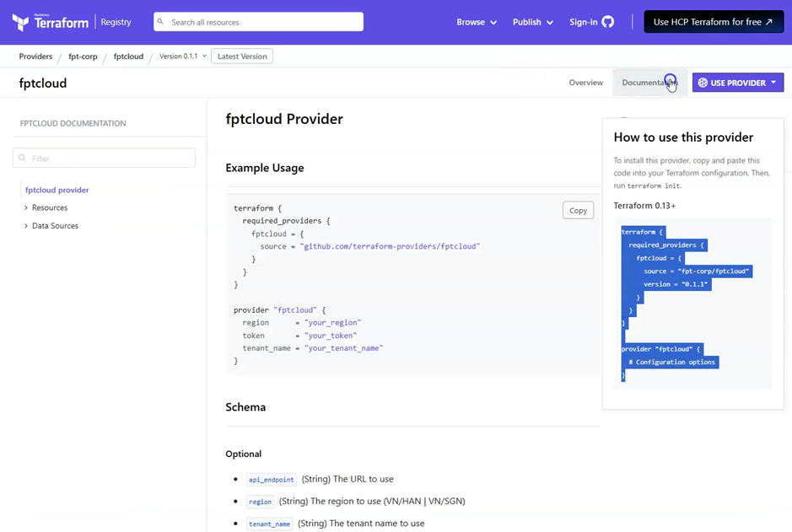Switch to the Documentation tab
The image size is (792, 532).
(649, 83)
